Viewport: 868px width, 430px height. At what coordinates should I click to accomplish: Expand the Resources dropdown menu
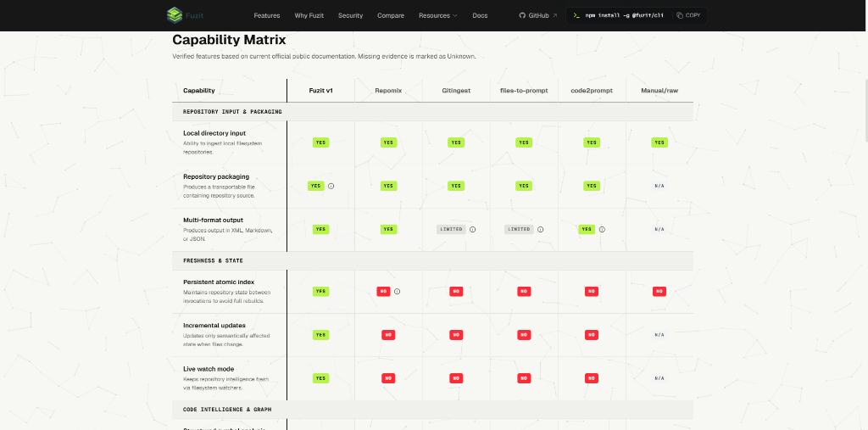tap(438, 15)
